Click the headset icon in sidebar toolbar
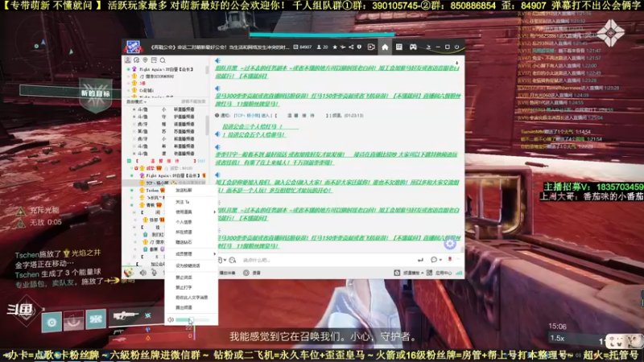This screenshot has width=644, height=362. tap(136, 60)
